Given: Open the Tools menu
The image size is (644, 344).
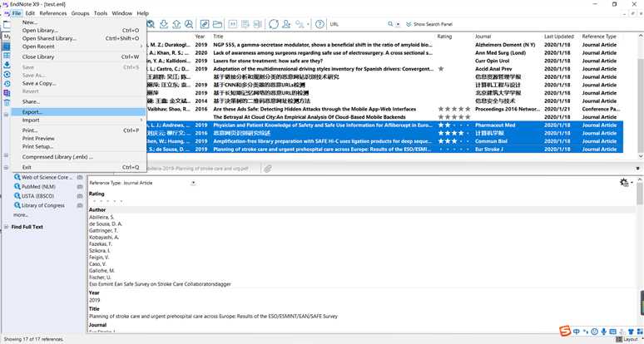Looking at the screenshot, I should coord(101,13).
